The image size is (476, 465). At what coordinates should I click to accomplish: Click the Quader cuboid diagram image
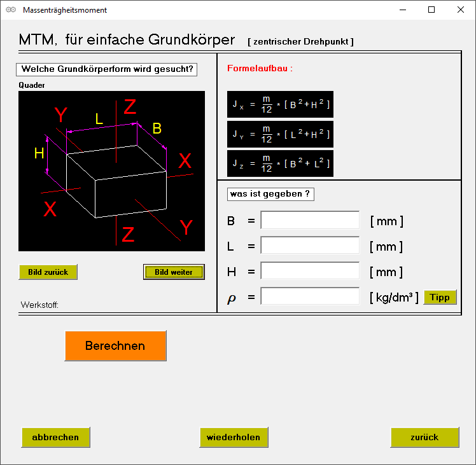pyautogui.click(x=111, y=170)
